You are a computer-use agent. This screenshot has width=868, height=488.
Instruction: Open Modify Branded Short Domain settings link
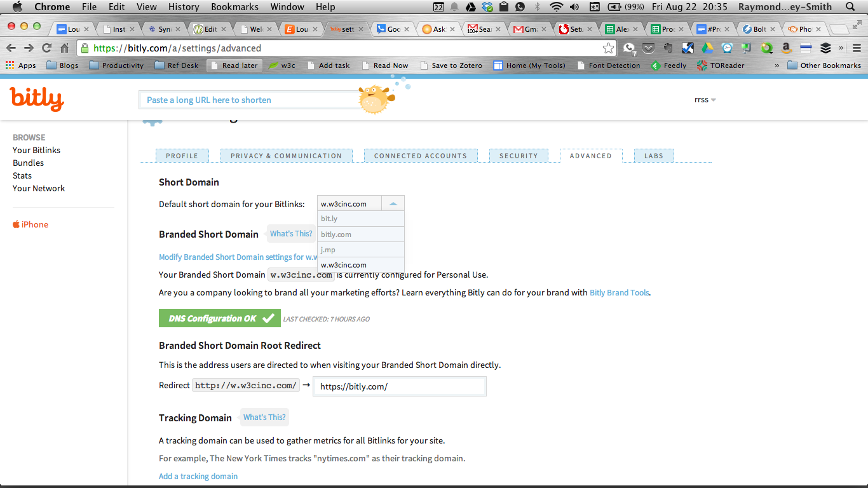coord(238,257)
